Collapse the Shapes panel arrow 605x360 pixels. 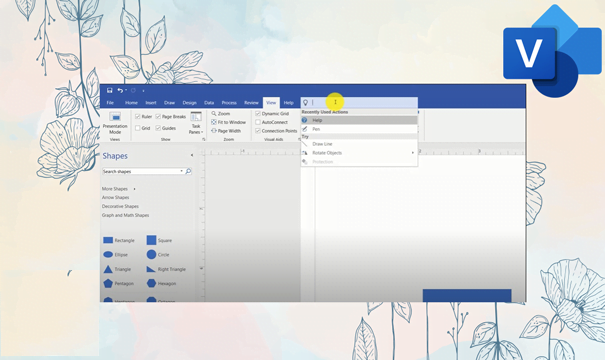pyautogui.click(x=192, y=155)
